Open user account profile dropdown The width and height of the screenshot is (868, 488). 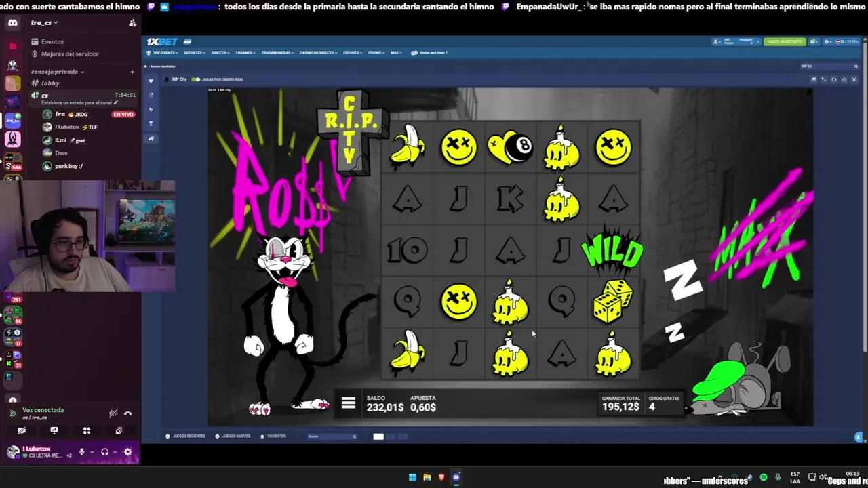[717, 41]
